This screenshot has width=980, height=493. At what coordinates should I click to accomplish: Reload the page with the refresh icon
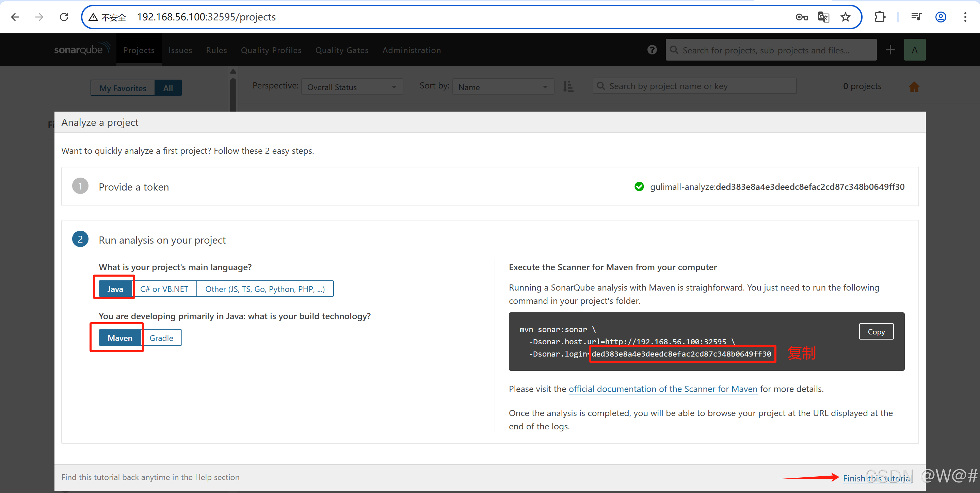(64, 17)
